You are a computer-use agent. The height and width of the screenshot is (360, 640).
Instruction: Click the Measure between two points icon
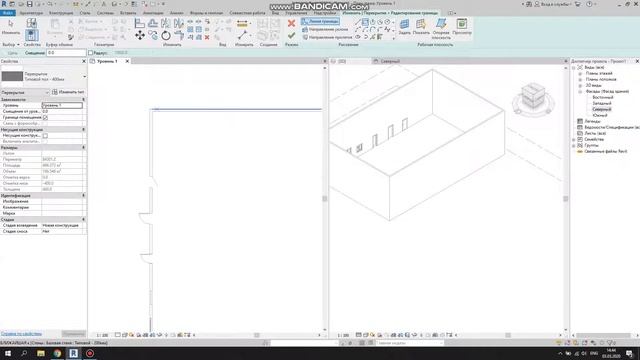point(242,36)
